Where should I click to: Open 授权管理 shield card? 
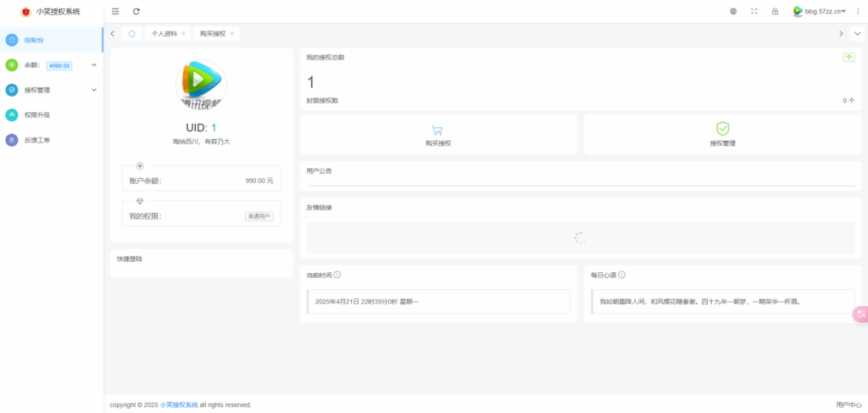pyautogui.click(x=722, y=135)
